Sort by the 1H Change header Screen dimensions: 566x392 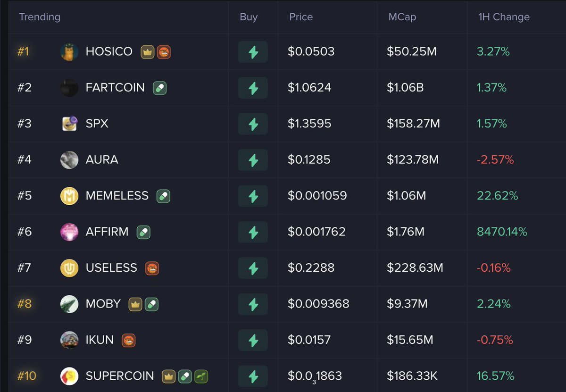[503, 17]
